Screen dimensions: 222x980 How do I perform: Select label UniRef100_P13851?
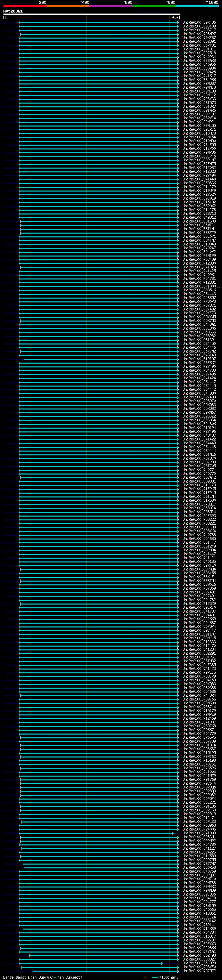tap(199, 913)
